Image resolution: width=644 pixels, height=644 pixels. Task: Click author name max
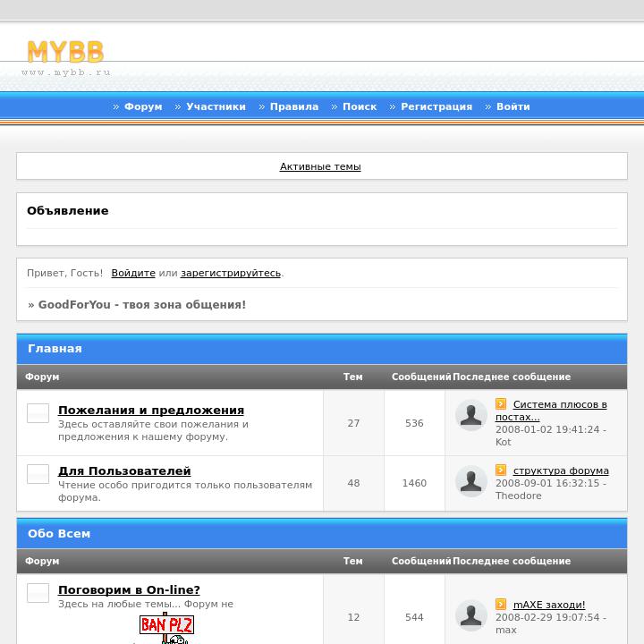click(506, 630)
